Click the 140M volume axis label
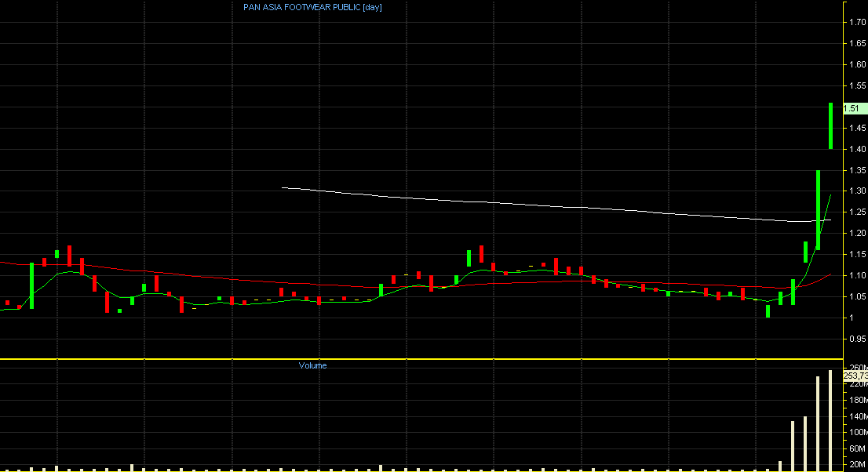The height and width of the screenshot is (472, 868). coord(858,416)
